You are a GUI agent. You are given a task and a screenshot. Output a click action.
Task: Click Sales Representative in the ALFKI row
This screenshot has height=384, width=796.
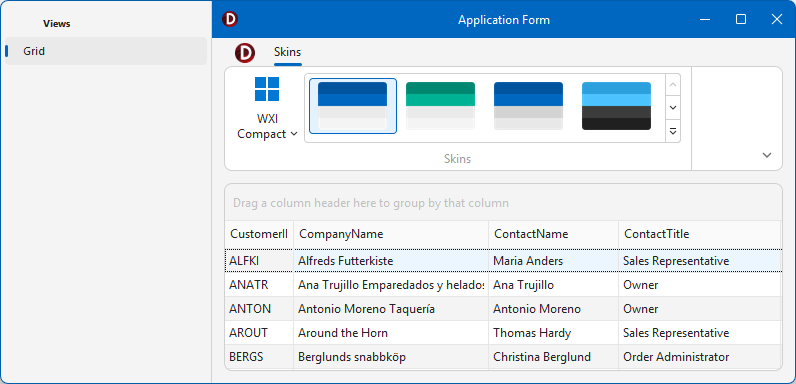699,261
